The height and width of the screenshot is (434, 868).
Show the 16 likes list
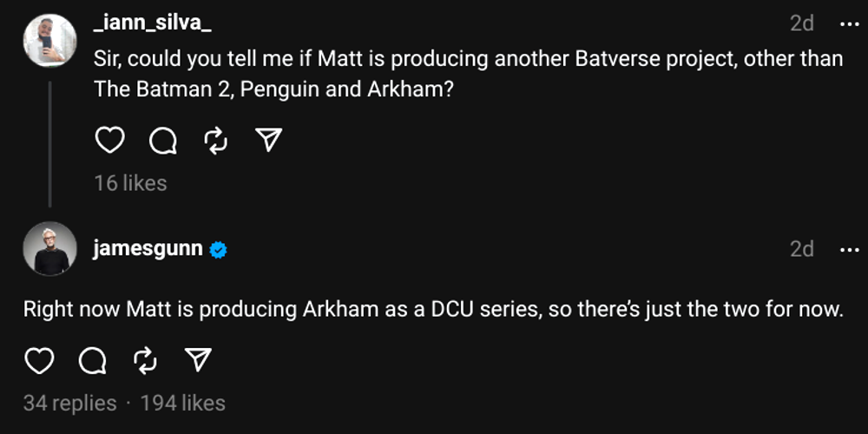click(x=130, y=183)
